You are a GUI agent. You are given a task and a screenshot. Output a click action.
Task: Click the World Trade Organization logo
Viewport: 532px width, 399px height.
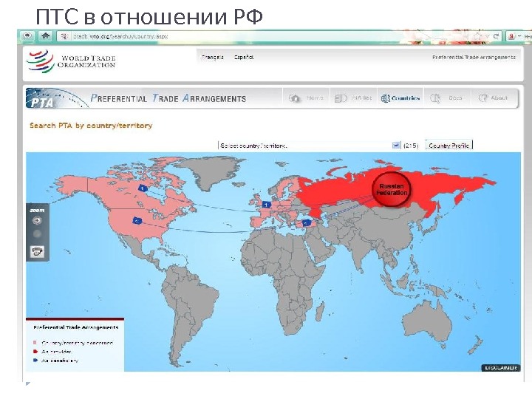click(71, 61)
